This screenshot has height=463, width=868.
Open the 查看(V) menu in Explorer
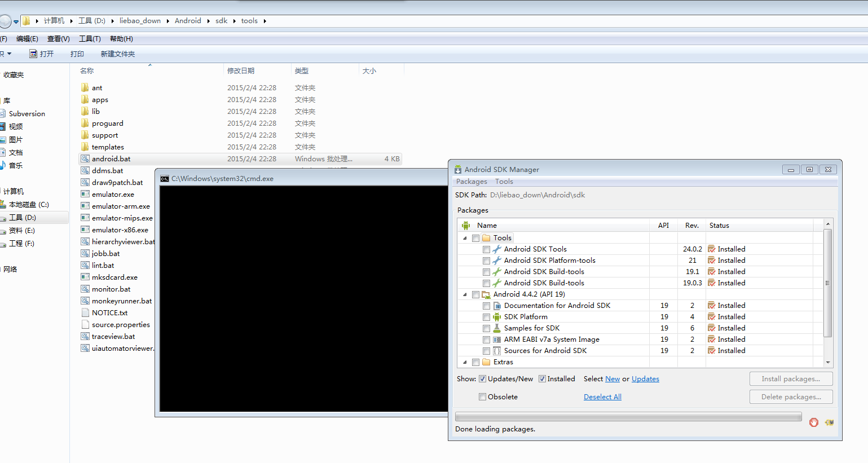[x=59, y=39]
